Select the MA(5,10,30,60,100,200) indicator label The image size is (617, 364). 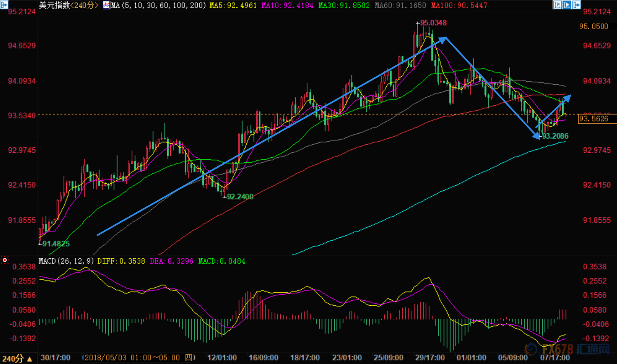[x=158, y=5]
